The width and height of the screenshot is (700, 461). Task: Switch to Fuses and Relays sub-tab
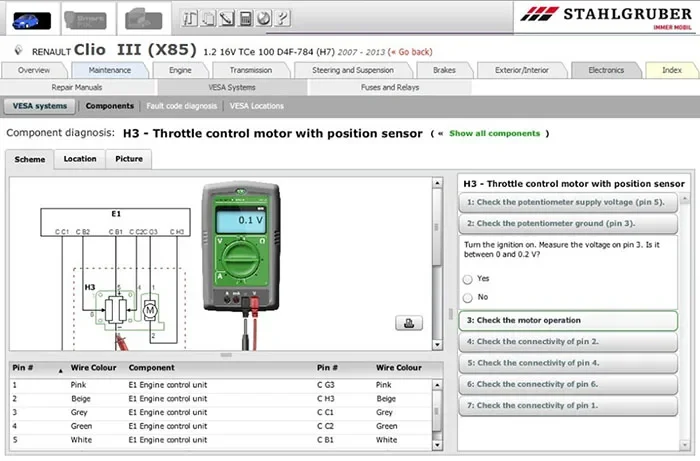coord(390,87)
